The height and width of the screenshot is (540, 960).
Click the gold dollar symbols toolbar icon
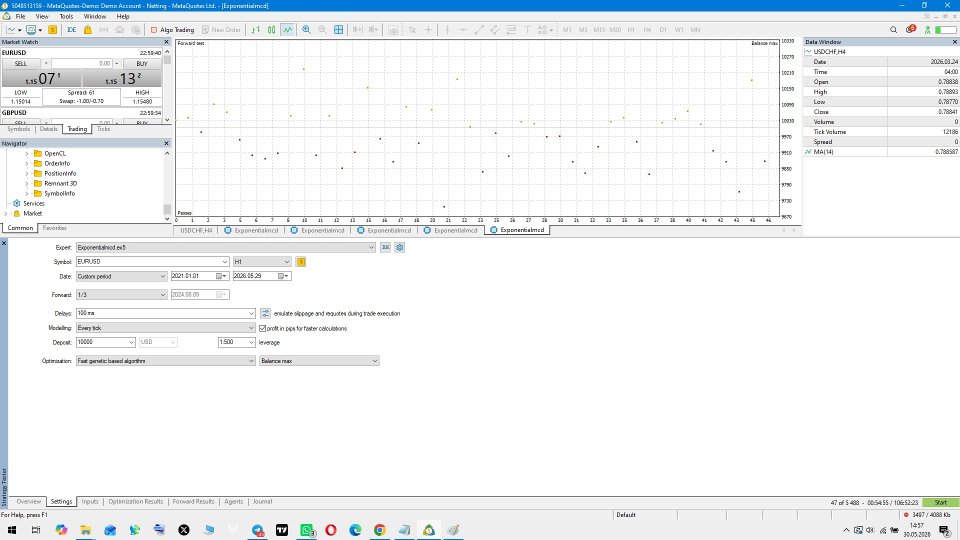click(x=53, y=29)
